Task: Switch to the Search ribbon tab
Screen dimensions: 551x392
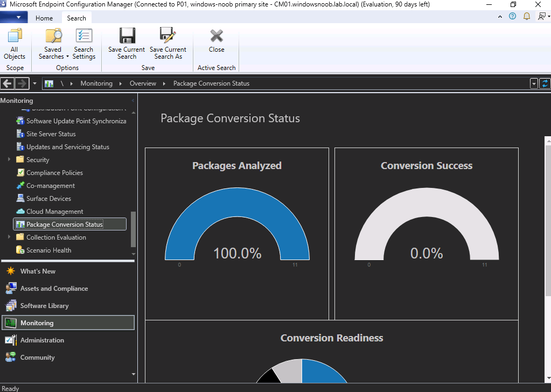Action: click(76, 18)
